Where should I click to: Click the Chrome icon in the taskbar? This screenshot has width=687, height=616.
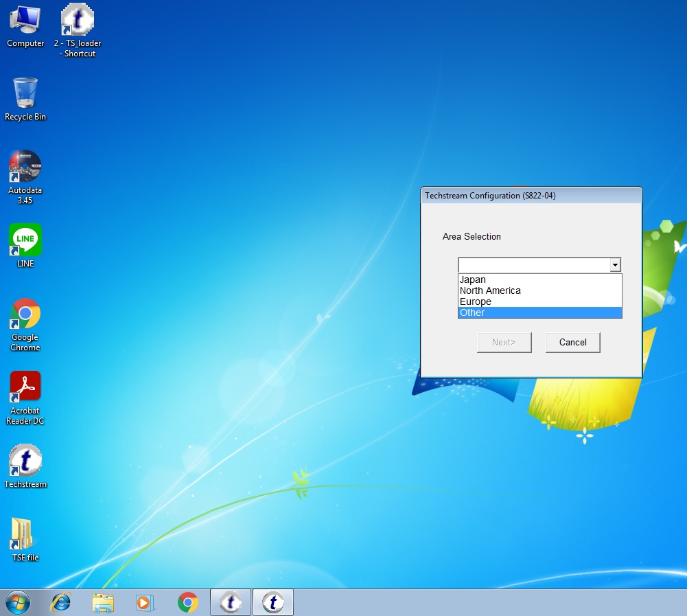(x=187, y=602)
